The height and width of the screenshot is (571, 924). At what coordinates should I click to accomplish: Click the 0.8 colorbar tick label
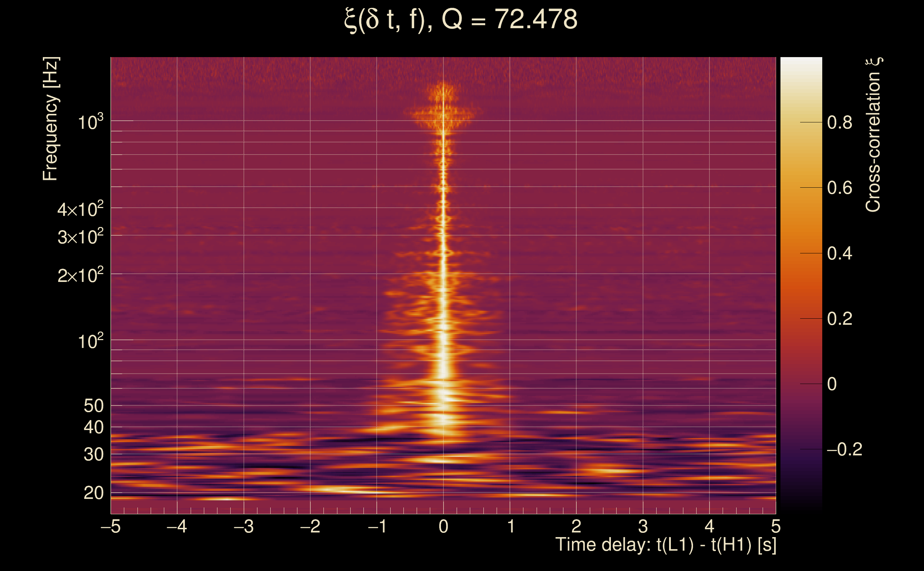click(839, 123)
